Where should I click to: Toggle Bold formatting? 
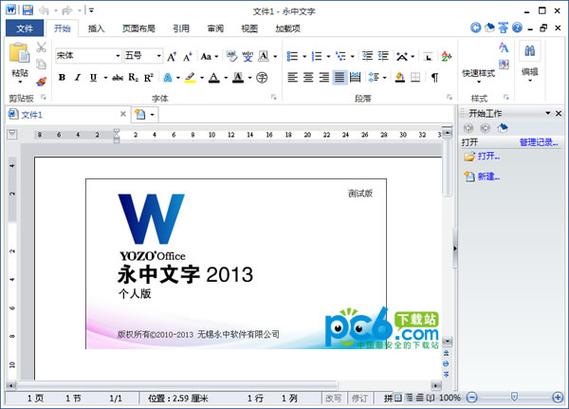click(x=62, y=77)
